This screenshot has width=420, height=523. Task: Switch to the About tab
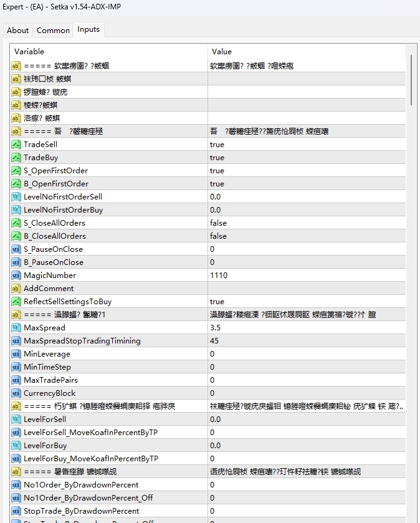click(17, 31)
